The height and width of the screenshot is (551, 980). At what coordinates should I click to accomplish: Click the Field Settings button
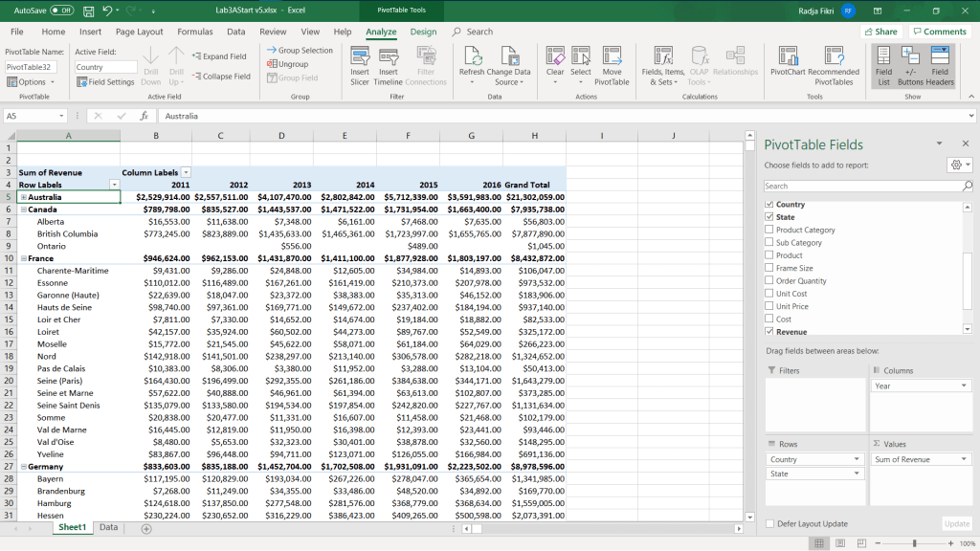click(x=105, y=82)
